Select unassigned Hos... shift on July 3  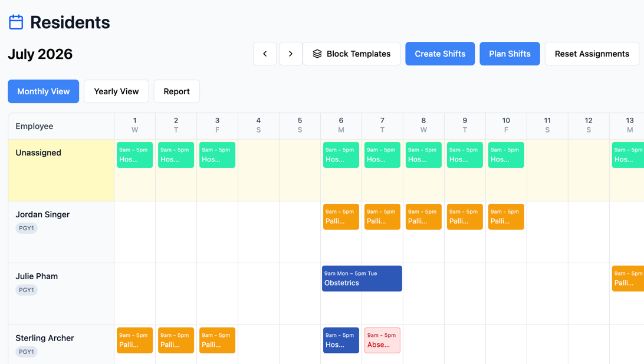coord(217,155)
